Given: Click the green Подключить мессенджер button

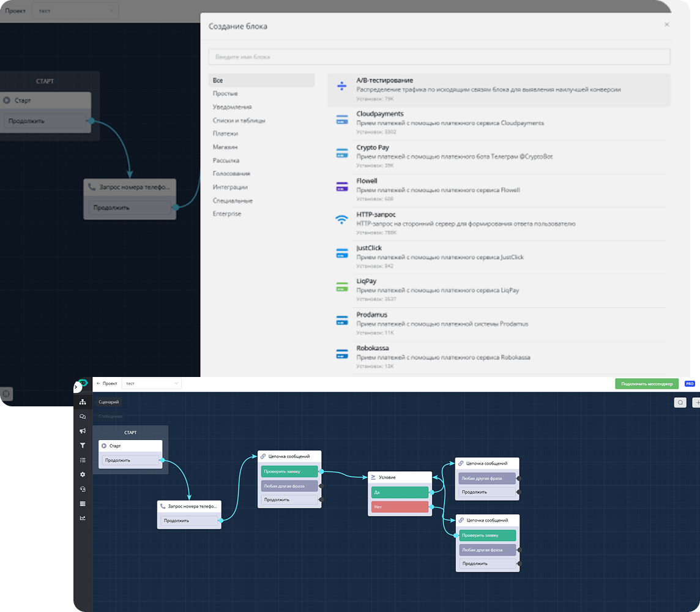Looking at the screenshot, I should tap(647, 384).
